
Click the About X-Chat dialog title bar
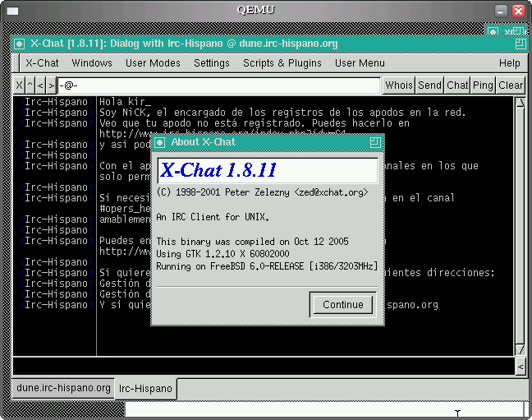268,142
